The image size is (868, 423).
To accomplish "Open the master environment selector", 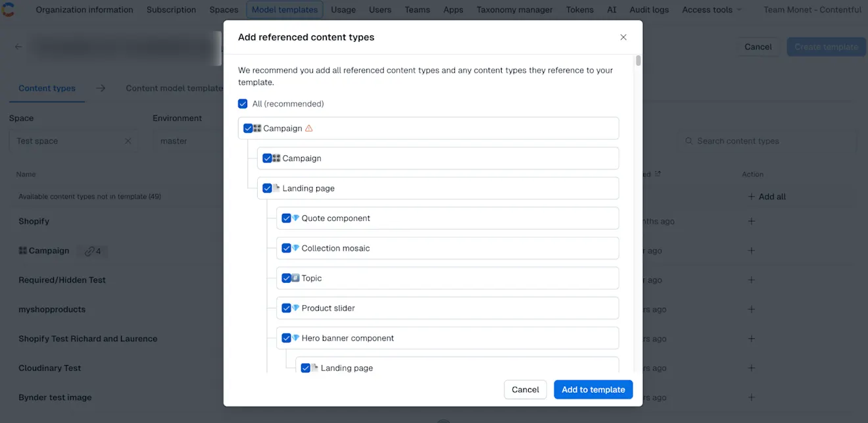I will (x=191, y=141).
